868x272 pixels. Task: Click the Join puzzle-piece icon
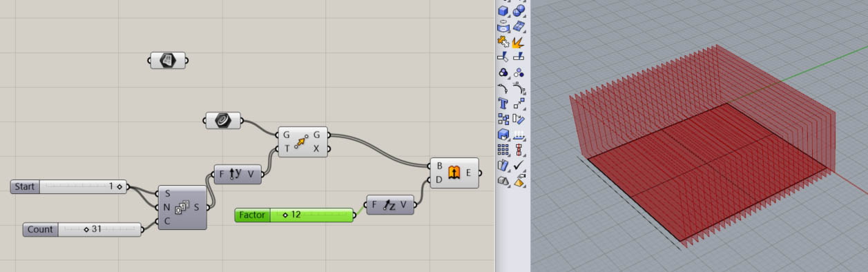[503, 41]
